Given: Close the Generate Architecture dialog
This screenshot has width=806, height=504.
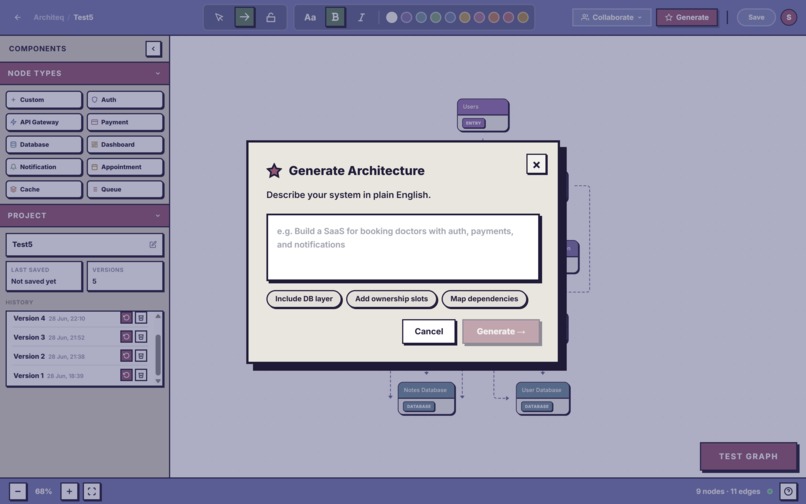Looking at the screenshot, I should [536, 165].
